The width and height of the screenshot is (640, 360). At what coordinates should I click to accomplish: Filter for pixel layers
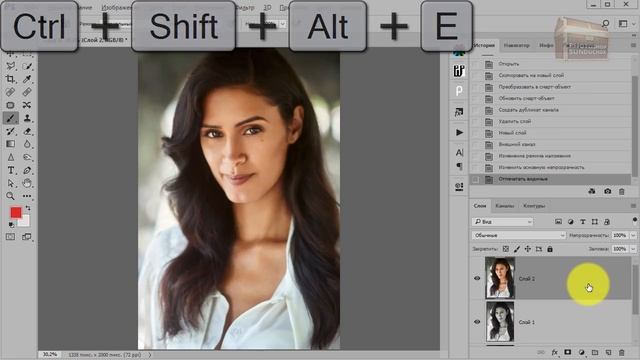558,222
